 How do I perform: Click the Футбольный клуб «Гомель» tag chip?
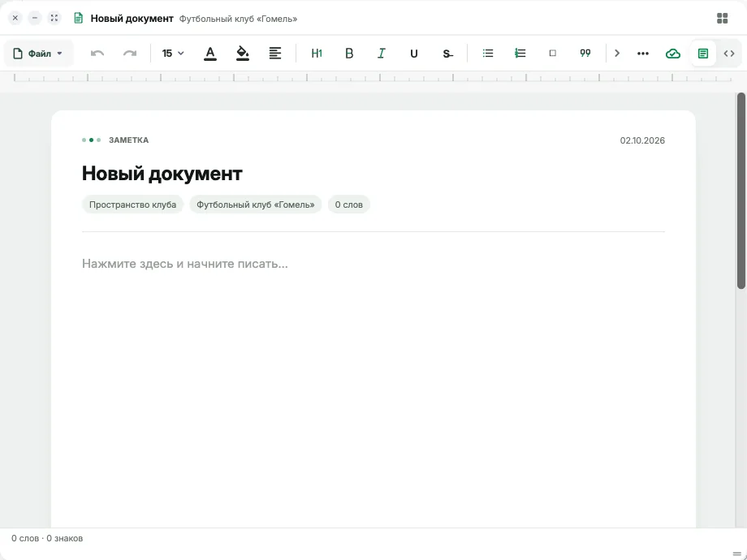tap(255, 205)
